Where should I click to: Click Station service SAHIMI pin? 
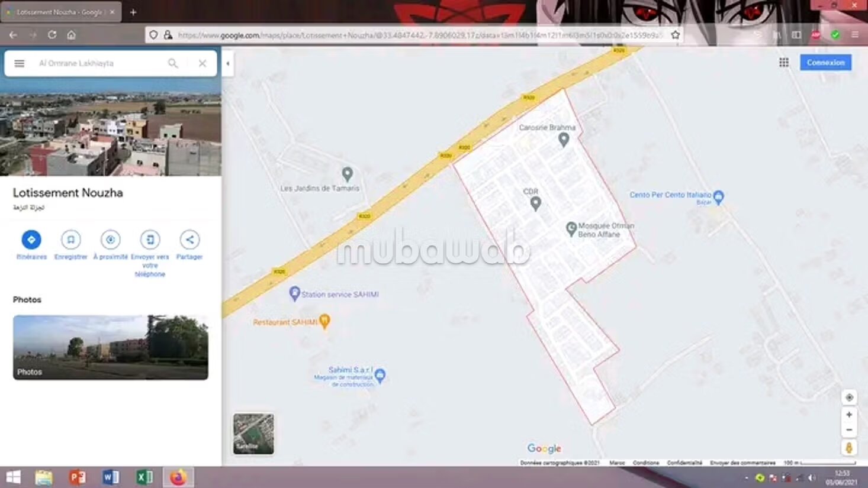pos(294,293)
